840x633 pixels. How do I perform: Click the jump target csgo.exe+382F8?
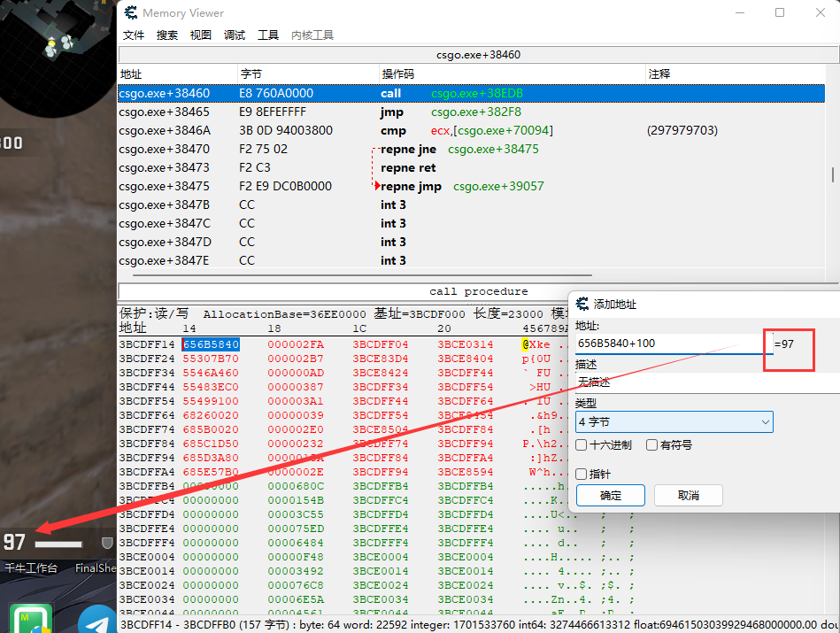475,112
